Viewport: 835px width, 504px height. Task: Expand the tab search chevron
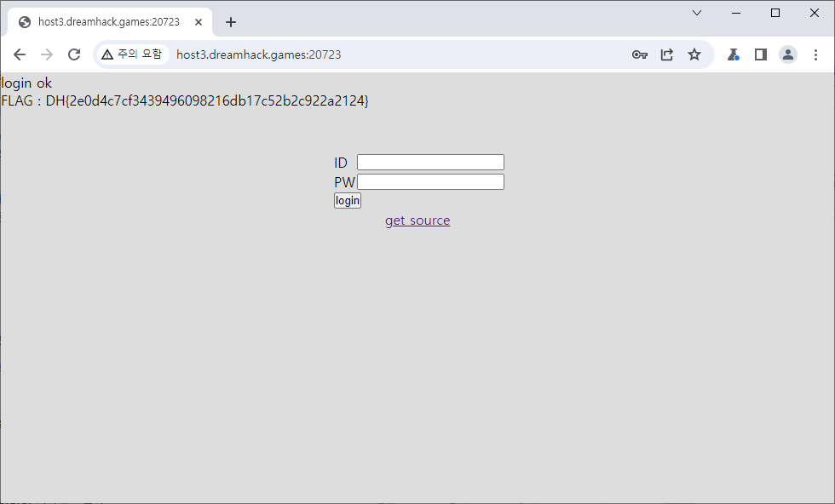click(x=697, y=13)
